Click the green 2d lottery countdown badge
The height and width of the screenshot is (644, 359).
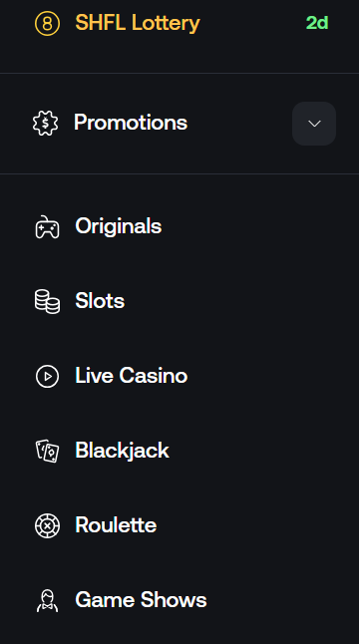(317, 23)
